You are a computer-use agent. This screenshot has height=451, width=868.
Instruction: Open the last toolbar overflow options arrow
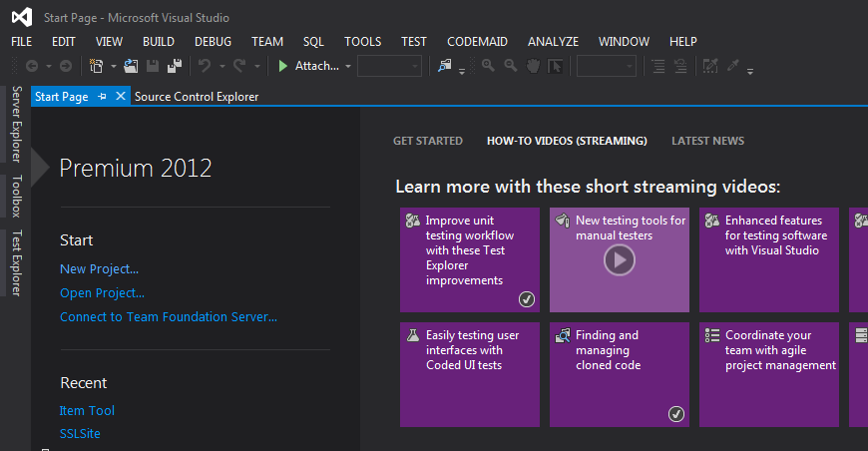point(750,71)
